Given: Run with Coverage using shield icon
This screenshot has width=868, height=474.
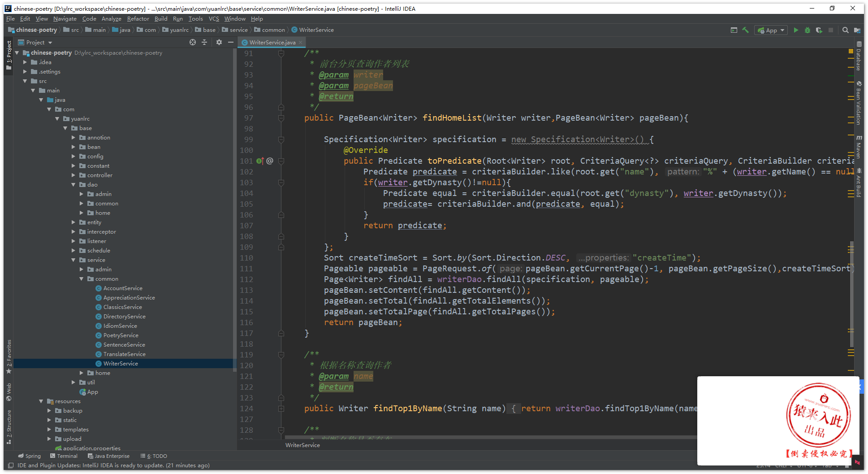Looking at the screenshot, I should click(819, 30).
